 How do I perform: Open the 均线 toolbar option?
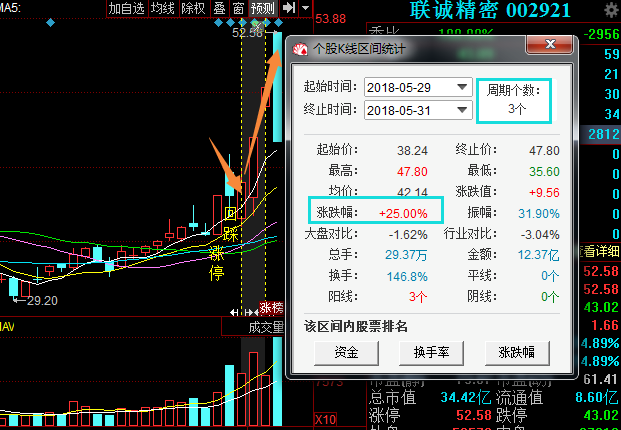click(162, 8)
